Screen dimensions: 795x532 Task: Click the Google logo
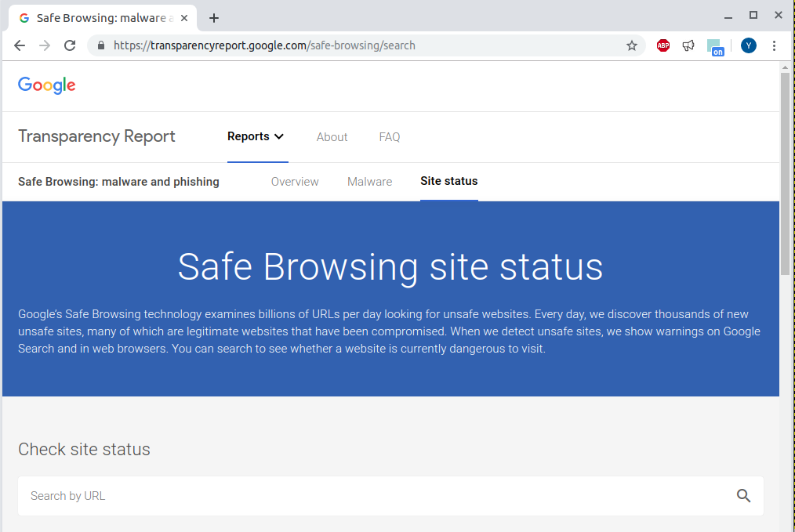point(46,85)
